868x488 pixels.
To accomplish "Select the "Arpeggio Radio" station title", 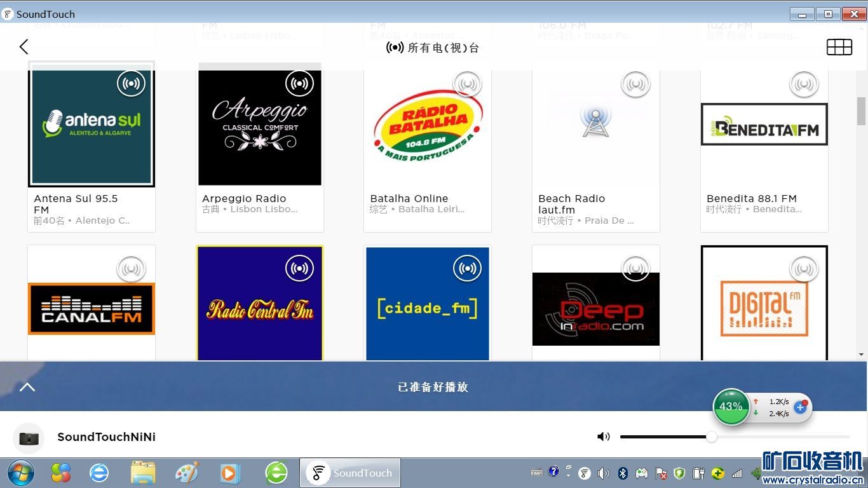I will click(x=244, y=198).
